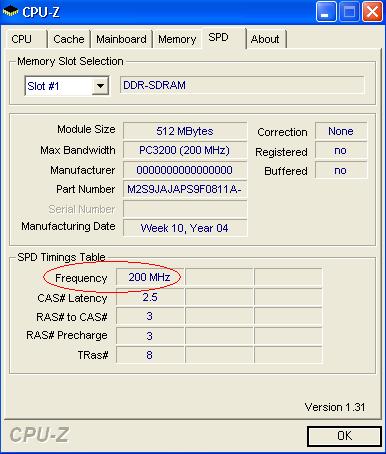Go to the Mainboard tab
This screenshot has height=454, width=386.
click(x=121, y=39)
